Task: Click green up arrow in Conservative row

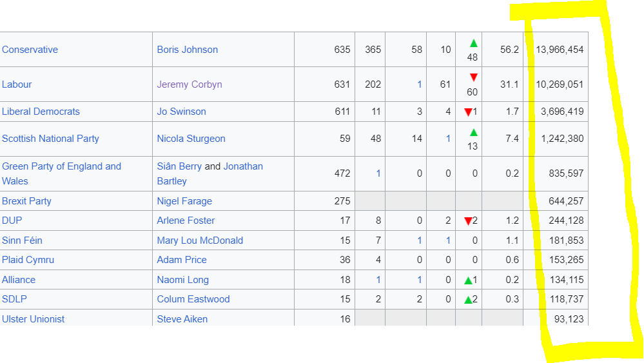Action: 474,43
